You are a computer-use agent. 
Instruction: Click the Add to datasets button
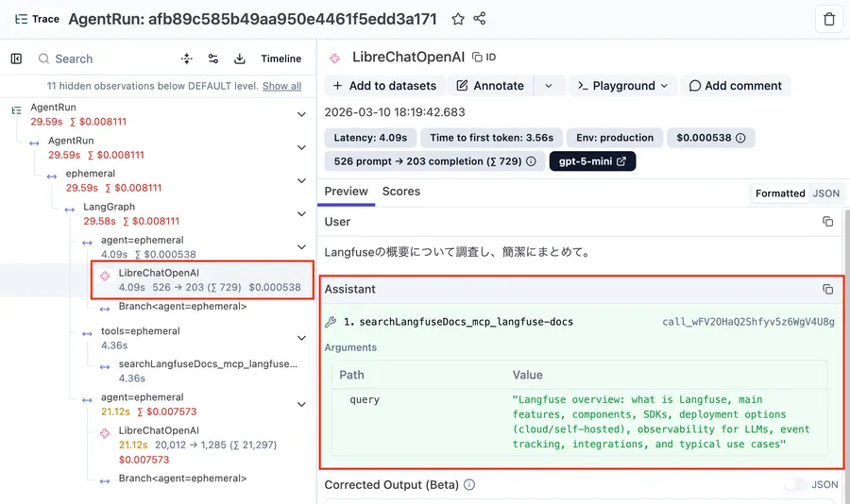tap(384, 86)
